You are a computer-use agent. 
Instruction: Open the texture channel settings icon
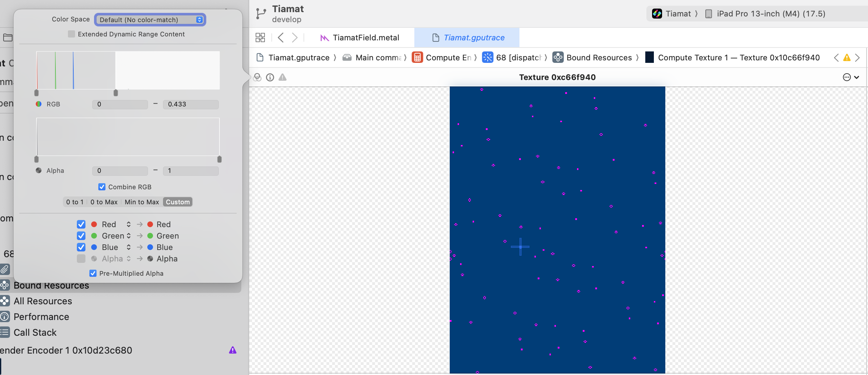tap(257, 77)
